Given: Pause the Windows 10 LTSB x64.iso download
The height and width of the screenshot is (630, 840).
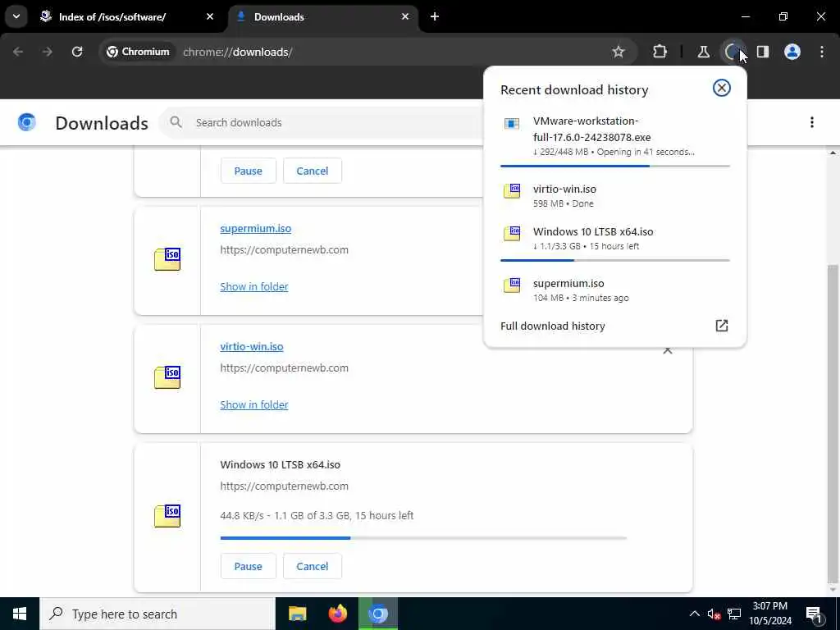Looking at the screenshot, I should [x=248, y=566].
